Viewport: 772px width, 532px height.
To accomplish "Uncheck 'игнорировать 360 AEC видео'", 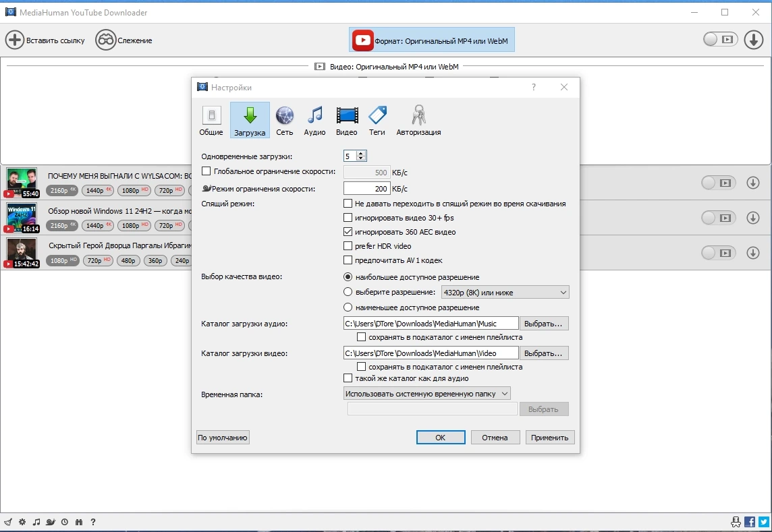I will click(348, 232).
